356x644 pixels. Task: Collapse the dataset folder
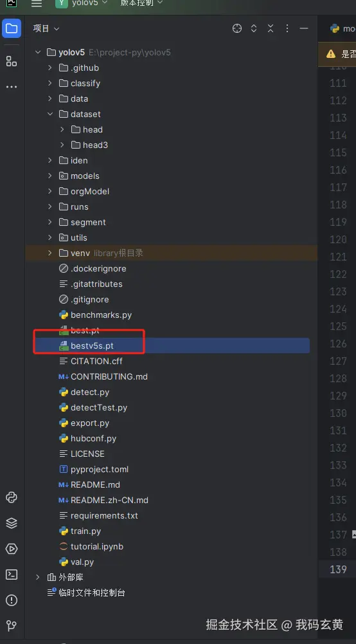(x=50, y=114)
